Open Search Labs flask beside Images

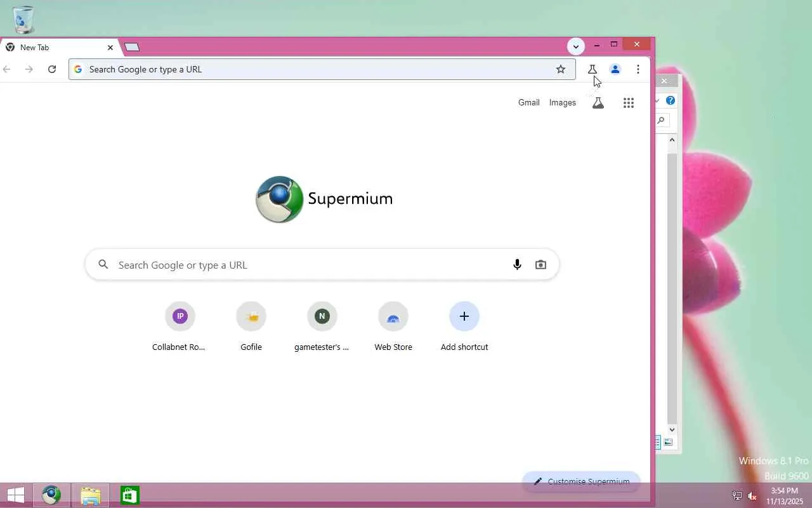(x=598, y=103)
